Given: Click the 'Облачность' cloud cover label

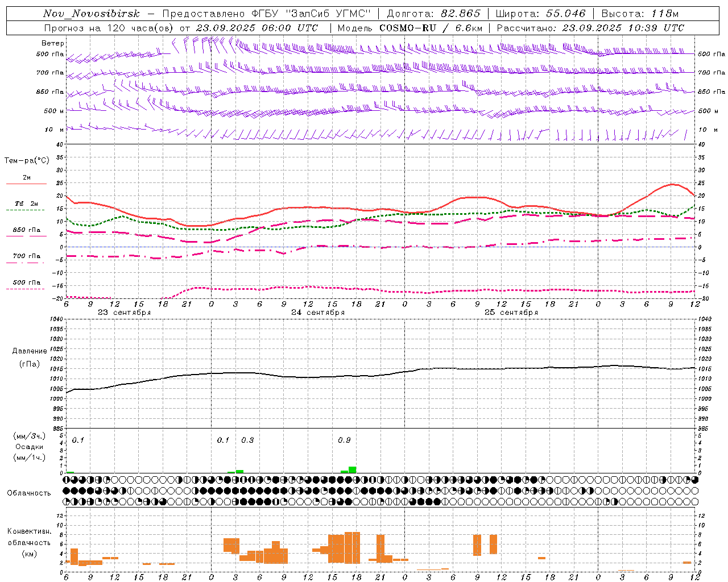Looking at the screenshot, I should (x=29, y=493).
